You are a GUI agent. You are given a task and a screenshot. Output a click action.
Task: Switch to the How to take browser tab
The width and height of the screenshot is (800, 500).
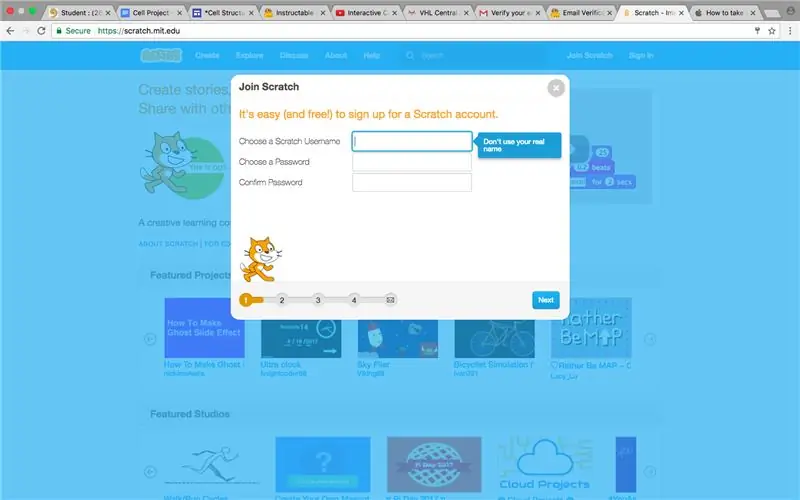[x=724, y=13]
